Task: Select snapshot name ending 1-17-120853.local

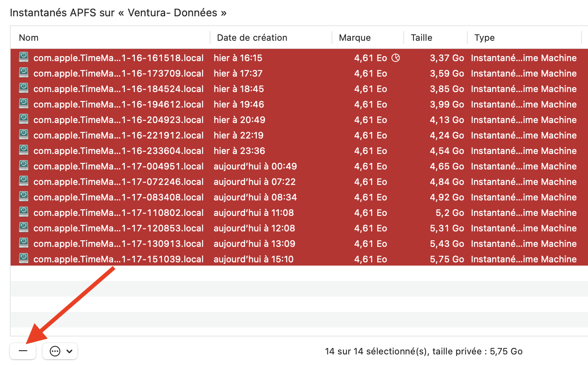Action: pos(118,228)
